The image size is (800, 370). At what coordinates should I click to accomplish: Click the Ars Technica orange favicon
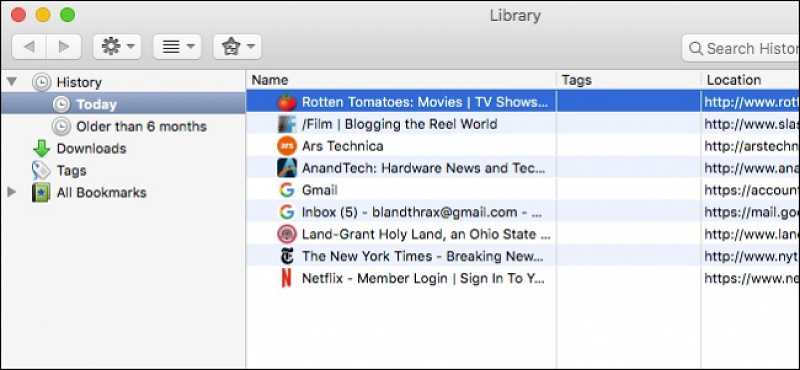(x=287, y=146)
